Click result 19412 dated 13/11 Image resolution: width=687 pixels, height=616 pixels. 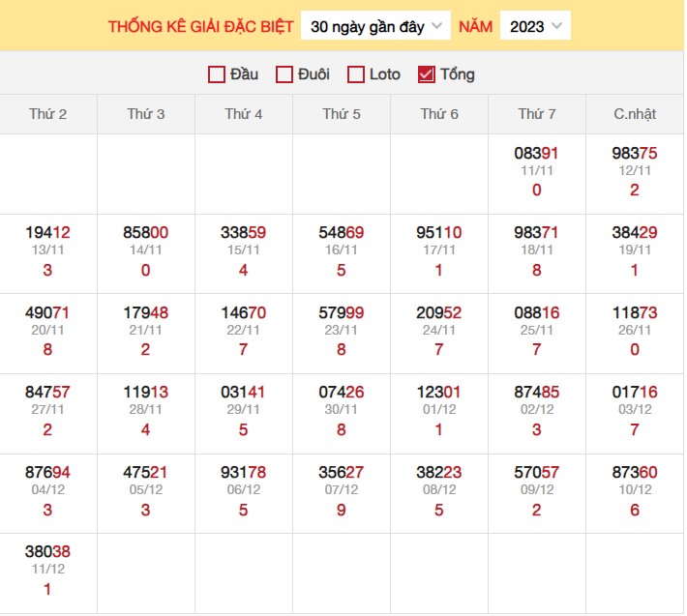(48, 233)
